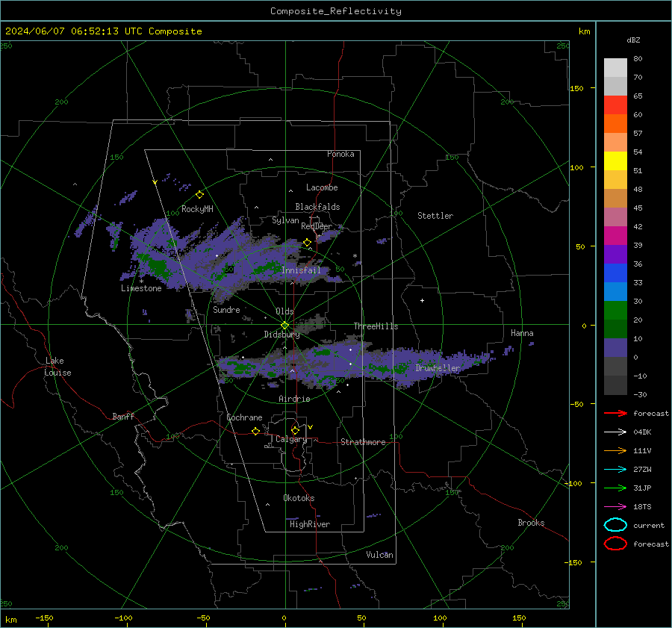
Task: Select the yellow diamond marker below Cochrane
Action: pyautogui.click(x=255, y=431)
